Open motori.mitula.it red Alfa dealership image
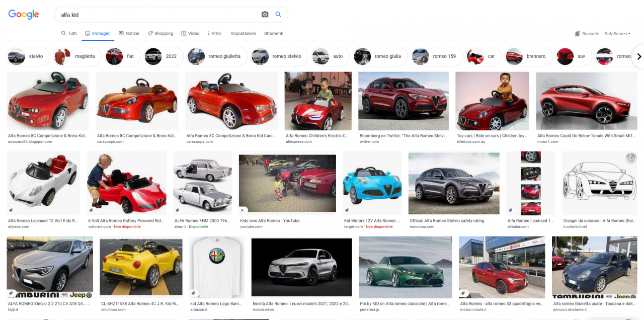This screenshot has height=320, width=644. point(502,268)
